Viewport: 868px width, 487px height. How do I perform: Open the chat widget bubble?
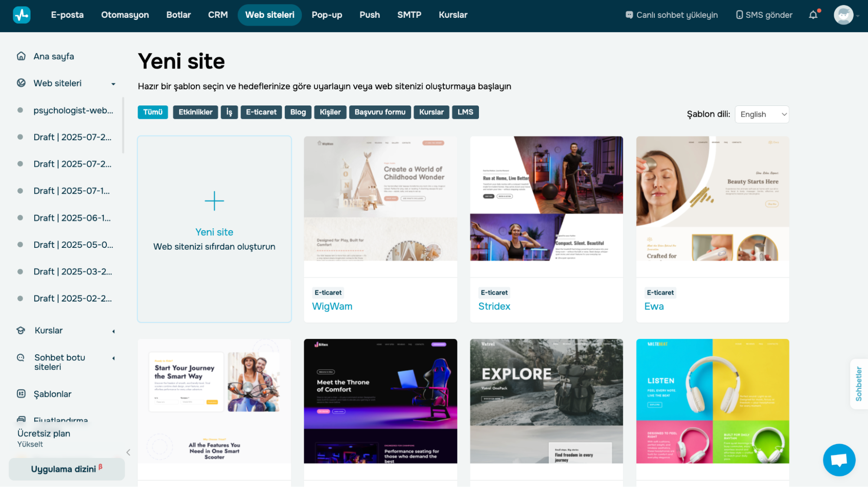tap(839, 460)
